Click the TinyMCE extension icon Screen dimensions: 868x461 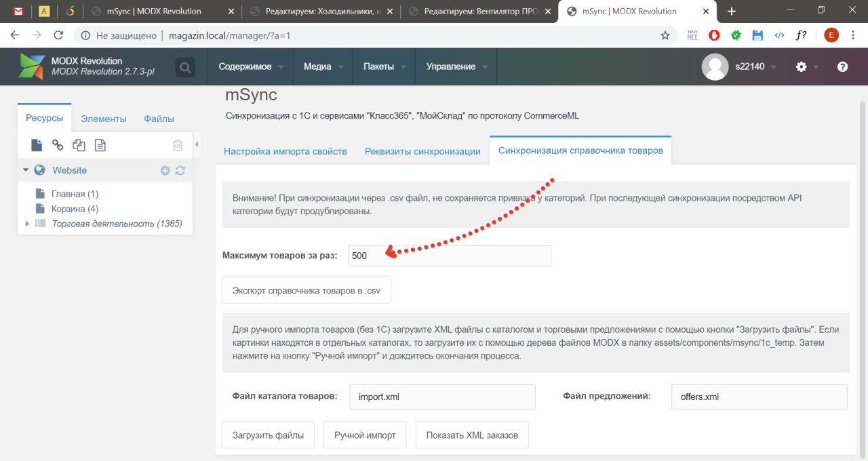click(x=692, y=35)
